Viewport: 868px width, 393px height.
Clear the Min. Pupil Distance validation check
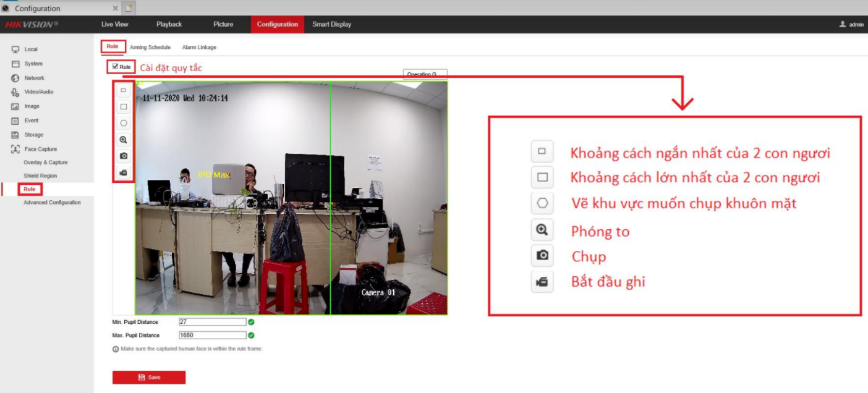(250, 321)
